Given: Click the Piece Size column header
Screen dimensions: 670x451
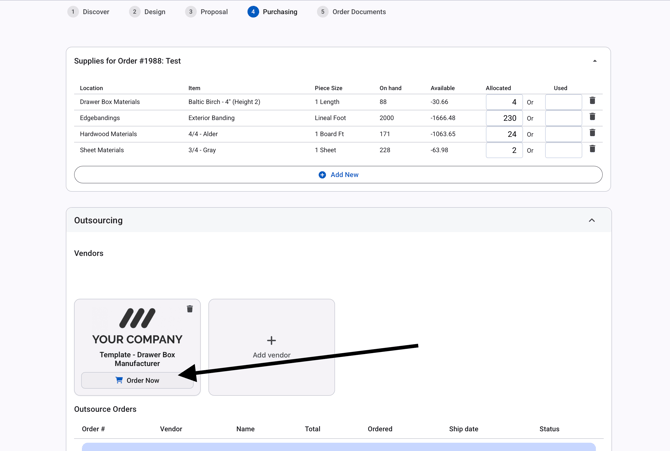Looking at the screenshot, I should point(328,88).
